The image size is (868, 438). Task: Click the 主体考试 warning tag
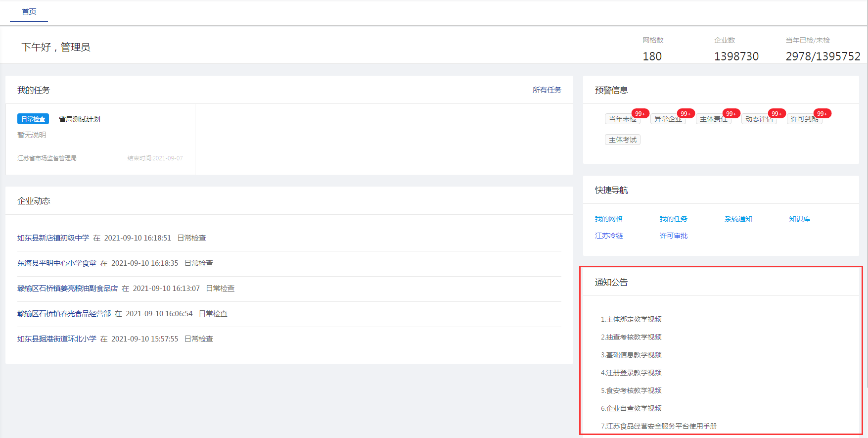pyautogui.click(x=622, y=140)
